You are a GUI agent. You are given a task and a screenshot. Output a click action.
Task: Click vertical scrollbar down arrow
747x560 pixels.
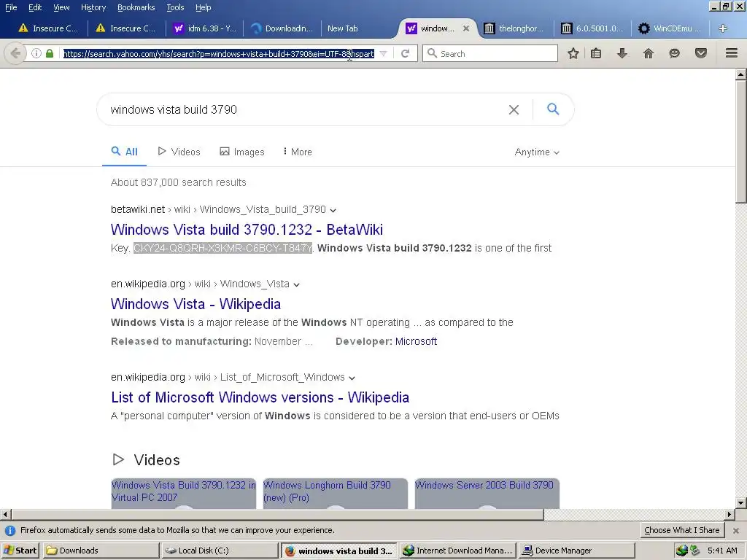741,503
